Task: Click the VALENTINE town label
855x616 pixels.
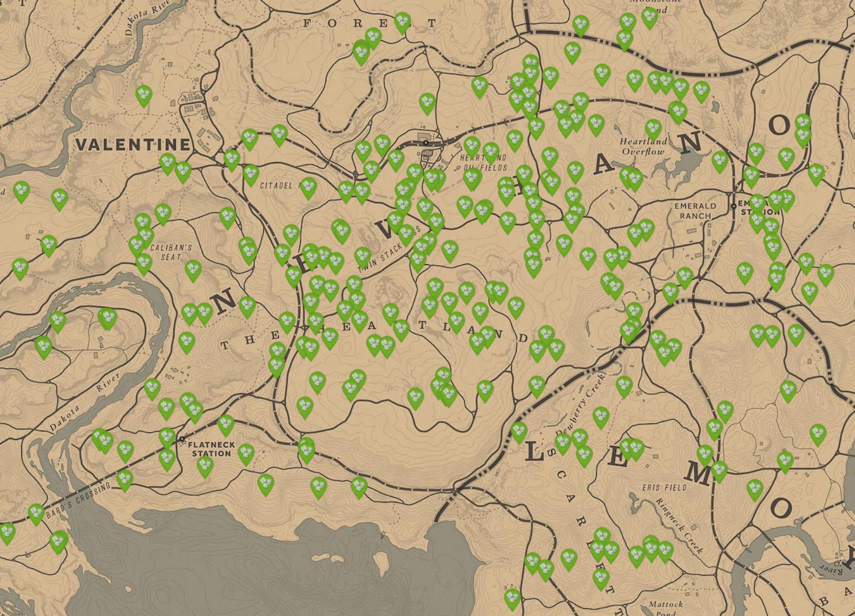Action: (133, 144)
